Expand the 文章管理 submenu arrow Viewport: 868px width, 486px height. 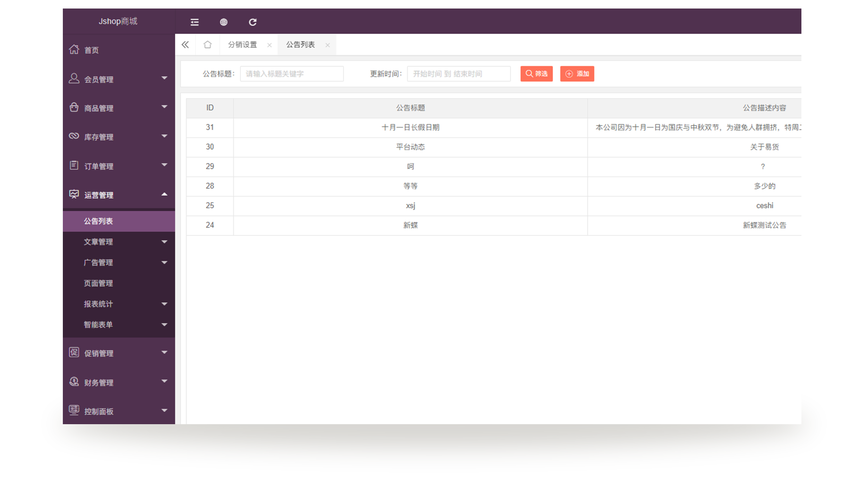click(164, 242)
